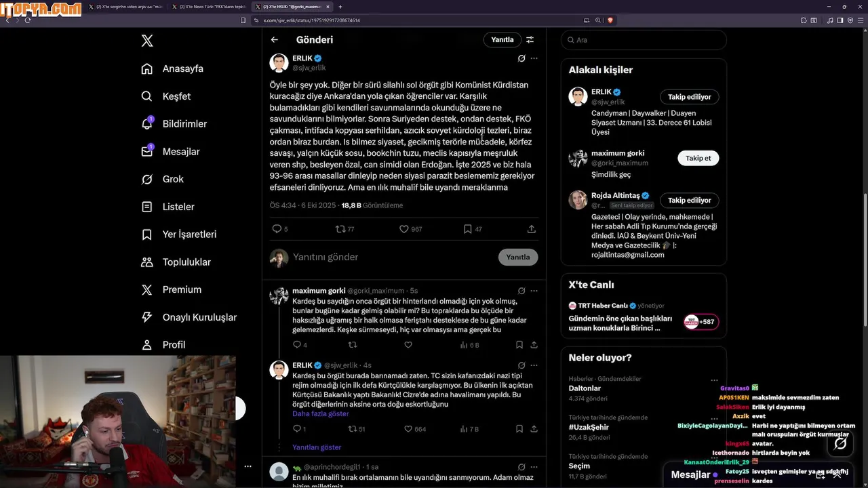The height and width of the screenshot is (488, 868).
Task: Open account menu three dots at sidebar bottom
Action: 248,466
